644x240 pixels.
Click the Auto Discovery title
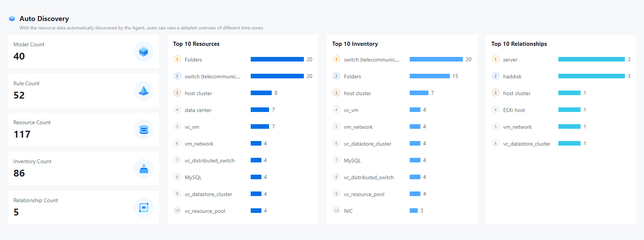44,19
